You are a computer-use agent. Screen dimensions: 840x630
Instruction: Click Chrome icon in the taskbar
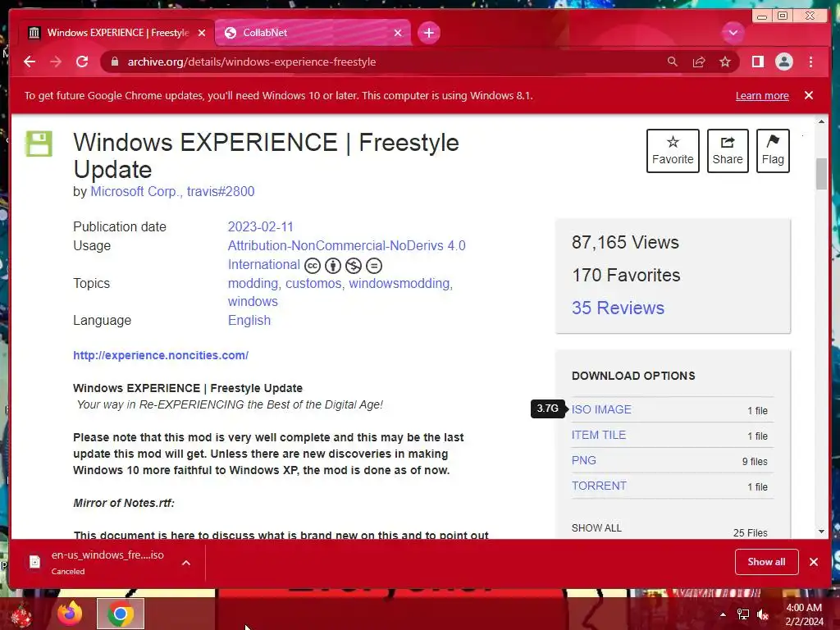[121, 614]
